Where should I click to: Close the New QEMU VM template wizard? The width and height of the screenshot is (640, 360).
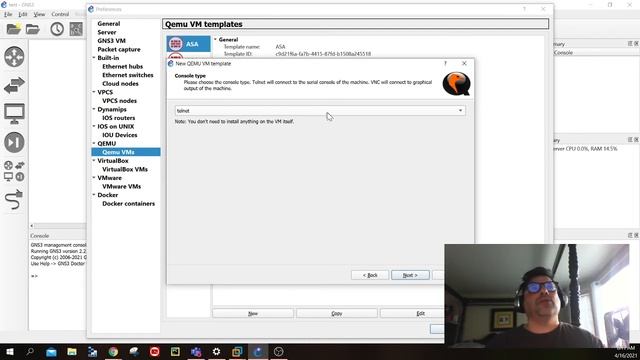(464, 63)
